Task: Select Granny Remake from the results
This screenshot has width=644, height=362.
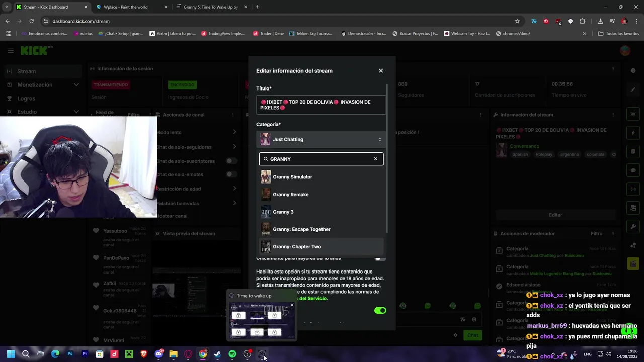Action: tap(321, 195)
